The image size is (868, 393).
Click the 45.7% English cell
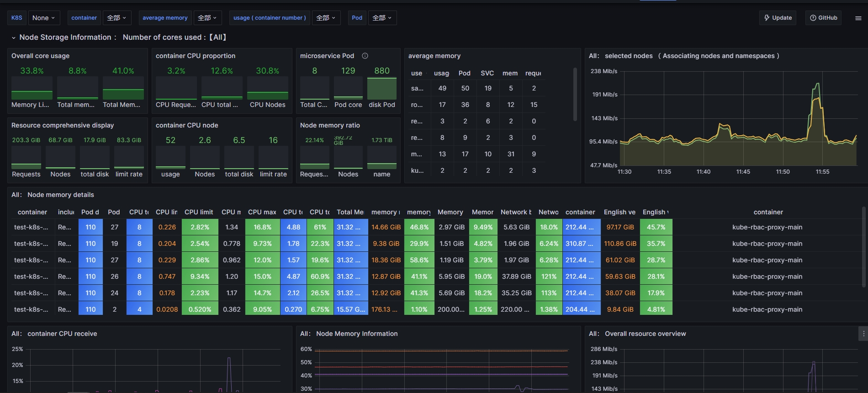click(656, 227)
